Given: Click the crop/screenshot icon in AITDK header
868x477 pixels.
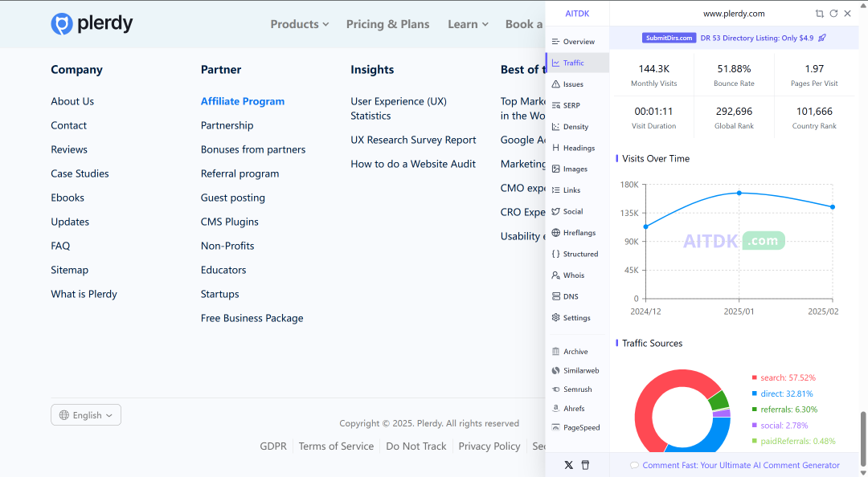Looking at the screenshot, I should pyautogui.click(x=819, y=14).
